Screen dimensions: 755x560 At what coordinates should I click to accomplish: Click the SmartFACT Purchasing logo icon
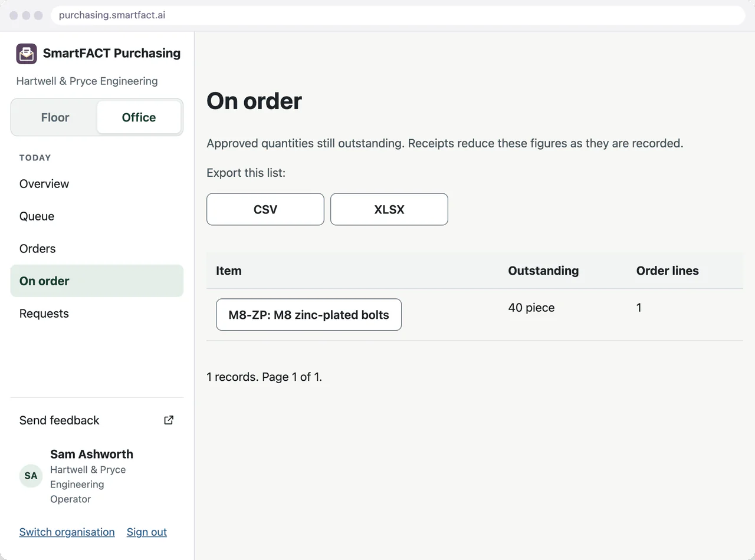(27, 54)
